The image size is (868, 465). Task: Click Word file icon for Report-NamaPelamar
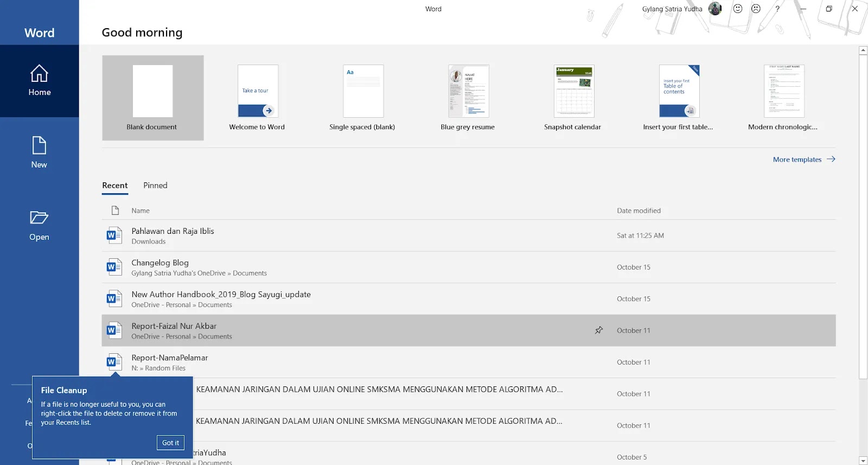(114, 362)
